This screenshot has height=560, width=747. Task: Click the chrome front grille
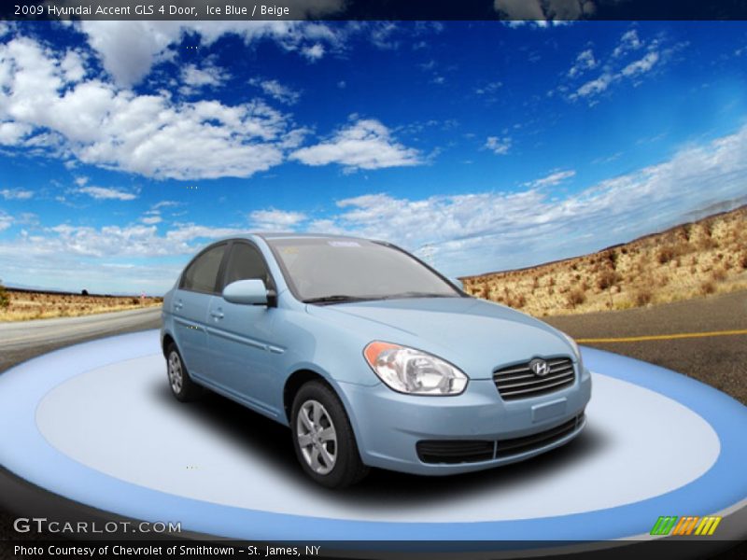(x=533, y=378)
